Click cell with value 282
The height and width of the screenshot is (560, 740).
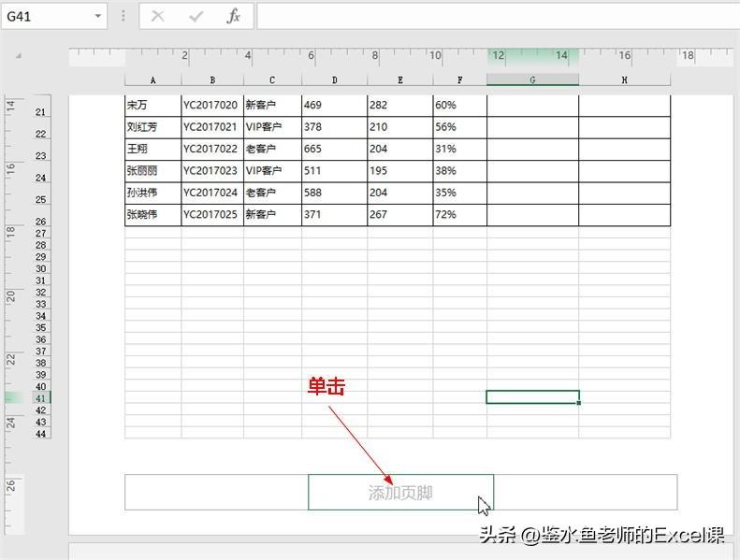click(400, 106)
